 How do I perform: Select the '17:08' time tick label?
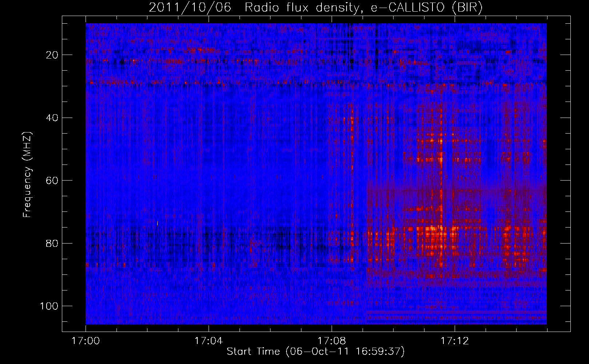click(x=332, y=341)
